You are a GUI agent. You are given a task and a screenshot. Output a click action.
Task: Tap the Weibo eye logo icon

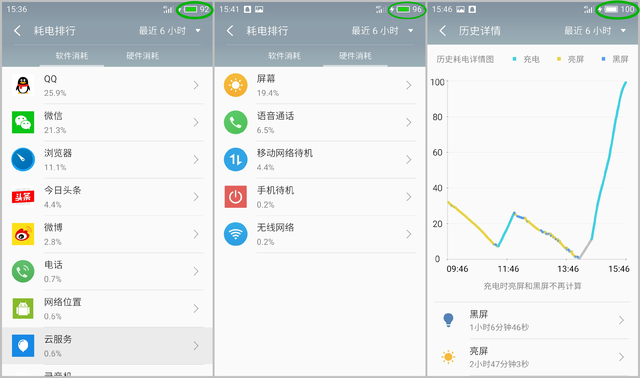pyautogui.click(x=23, y=234)
